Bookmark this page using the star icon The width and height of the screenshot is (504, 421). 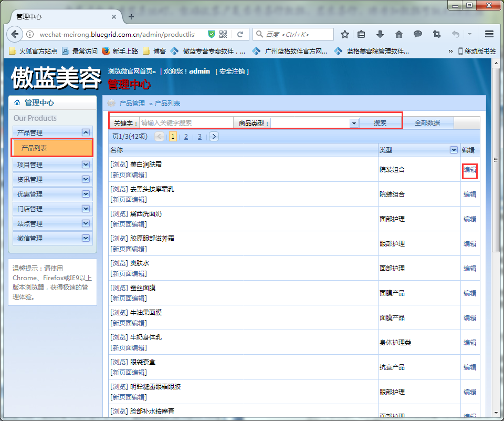(344, 34)
